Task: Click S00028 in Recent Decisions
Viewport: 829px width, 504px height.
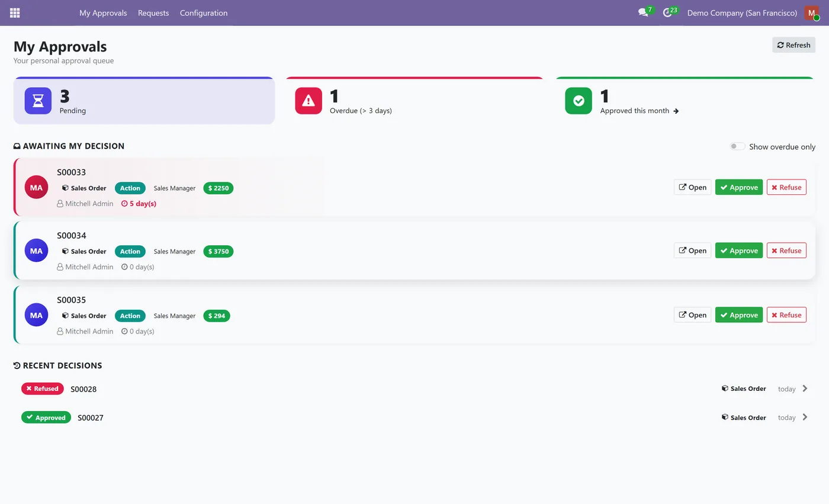Action: tap(83, 389)
